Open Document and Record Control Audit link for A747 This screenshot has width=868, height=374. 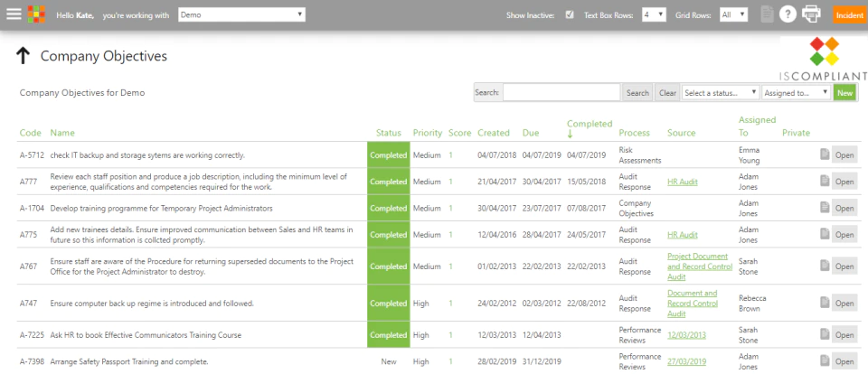(x=693, y=304)
